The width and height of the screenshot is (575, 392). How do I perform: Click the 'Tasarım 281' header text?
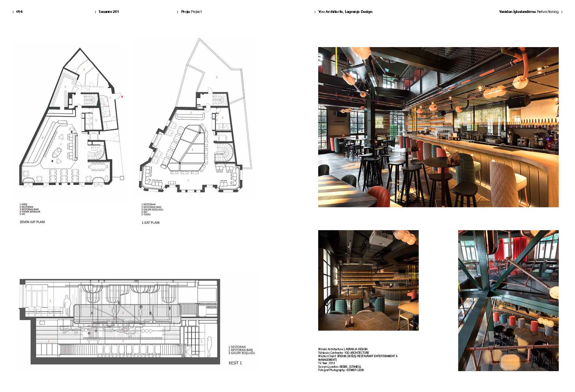click(108, 12)
